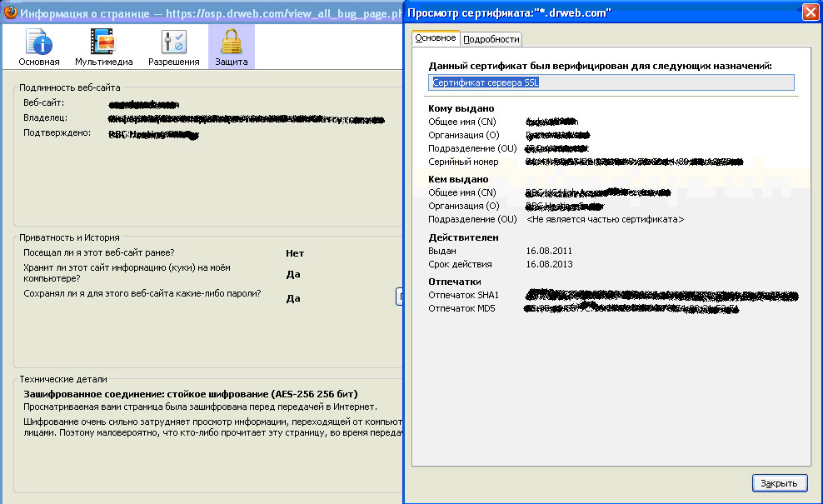This screenshot has width=823, height=504.
Task: Click '<Не является частью сертификата>' value
Action: 605,219
